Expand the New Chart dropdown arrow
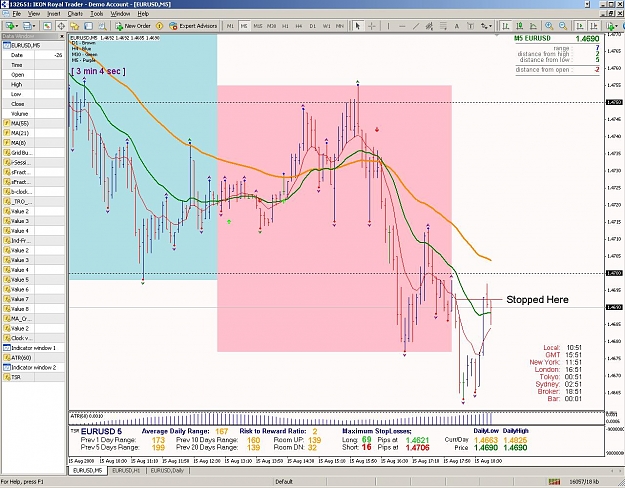Viewport: 625px width, 488px height. pyautogui.click(x=17, y=26)
